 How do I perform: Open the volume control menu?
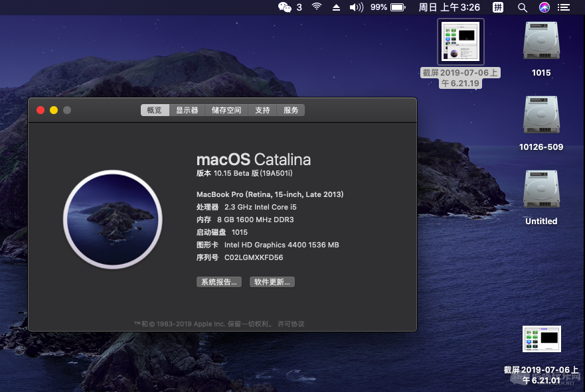(x=357, y=7)
